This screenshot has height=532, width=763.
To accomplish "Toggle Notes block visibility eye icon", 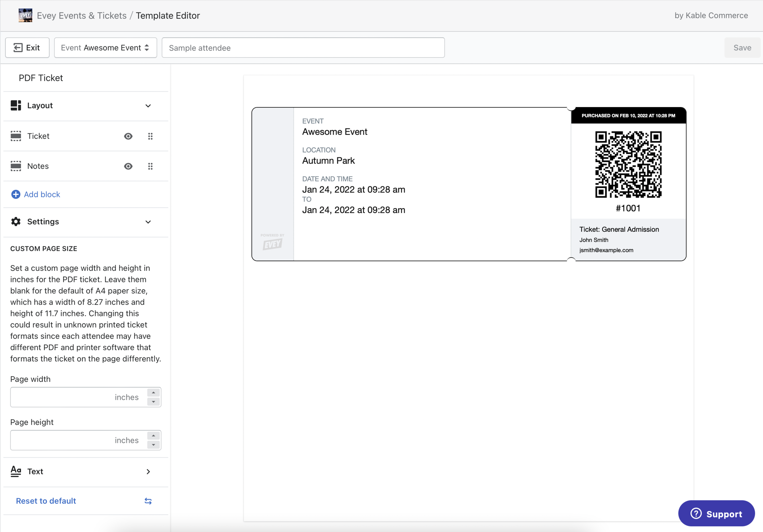I will pyautogui.click(x=128, y=166).
